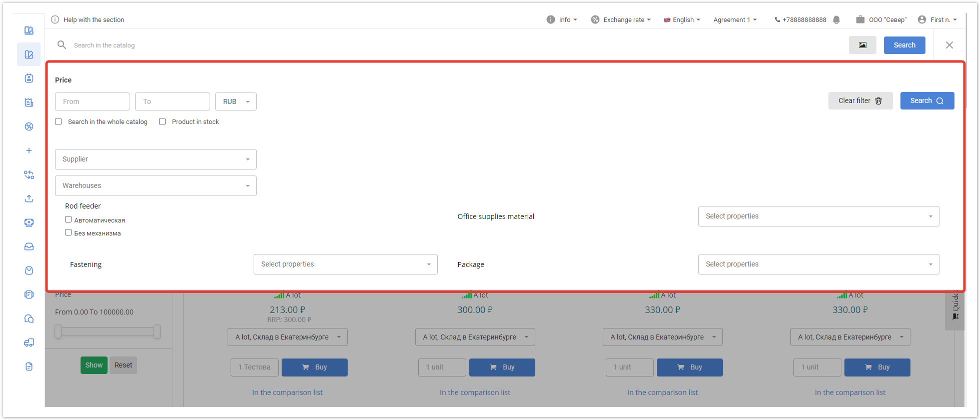
Task: Open the banknote payment icon in the sidebar
Action: 29,222
